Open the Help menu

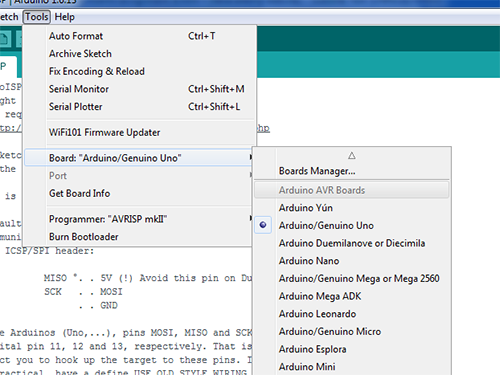(x=64, y=17)
